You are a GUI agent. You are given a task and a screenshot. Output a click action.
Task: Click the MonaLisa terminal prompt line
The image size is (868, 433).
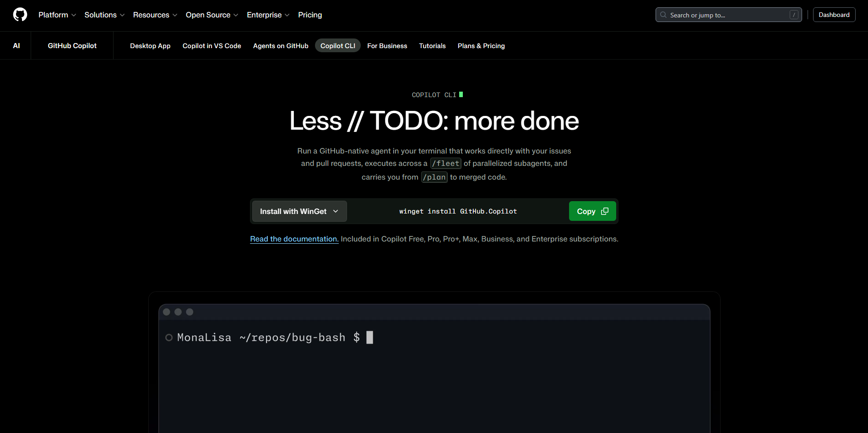pos(269,338)
